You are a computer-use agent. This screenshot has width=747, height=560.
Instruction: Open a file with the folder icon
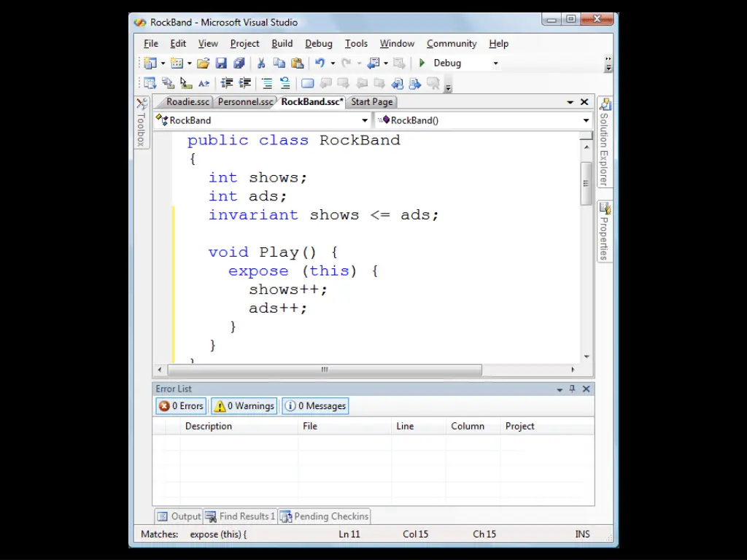coord(203,63)
